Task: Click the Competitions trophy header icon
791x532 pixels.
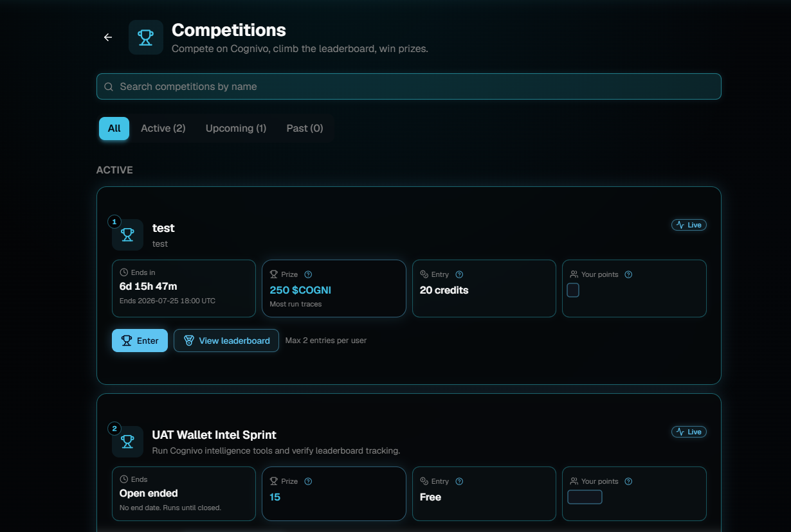Action: (146, 37)
